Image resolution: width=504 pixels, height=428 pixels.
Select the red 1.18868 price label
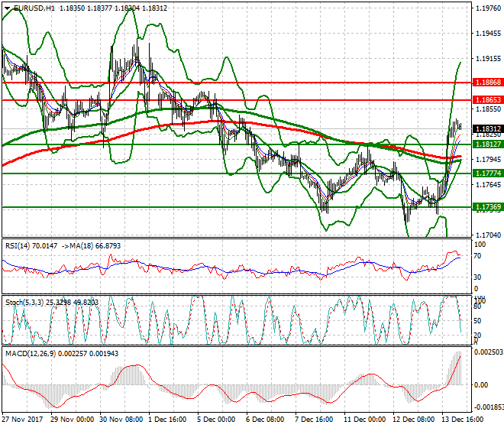(486, 82)
